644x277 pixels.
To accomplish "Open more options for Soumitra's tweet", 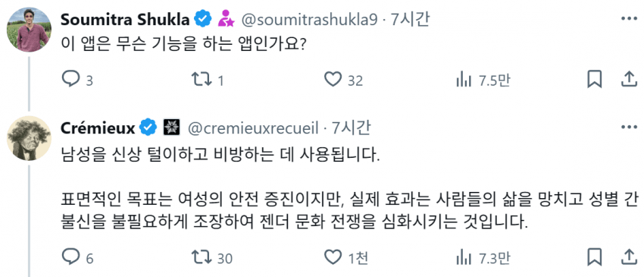I will [629, 19].
